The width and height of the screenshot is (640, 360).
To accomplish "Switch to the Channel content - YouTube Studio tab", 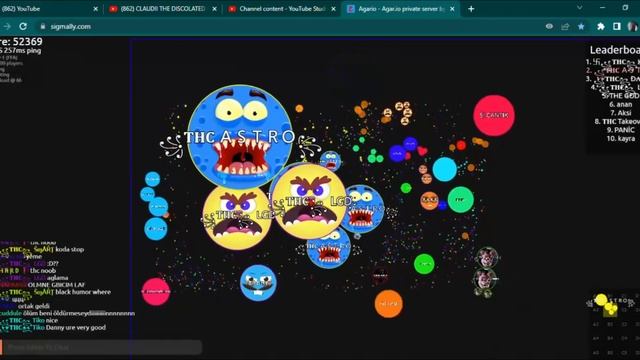I will point(282,9).
